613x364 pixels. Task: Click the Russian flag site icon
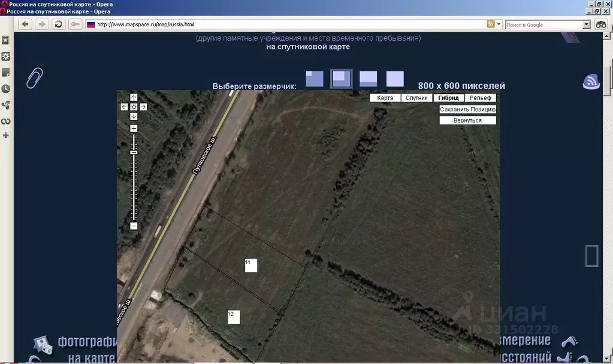[x=91, y=25]
